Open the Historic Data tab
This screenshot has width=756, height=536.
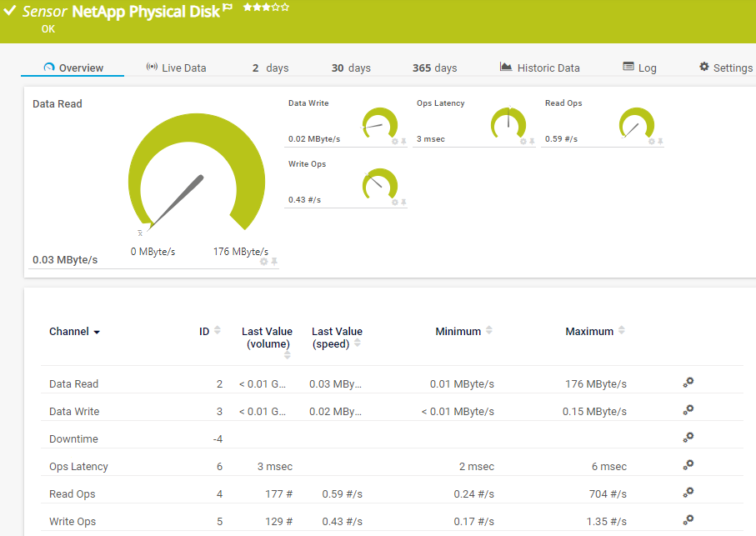539,68
